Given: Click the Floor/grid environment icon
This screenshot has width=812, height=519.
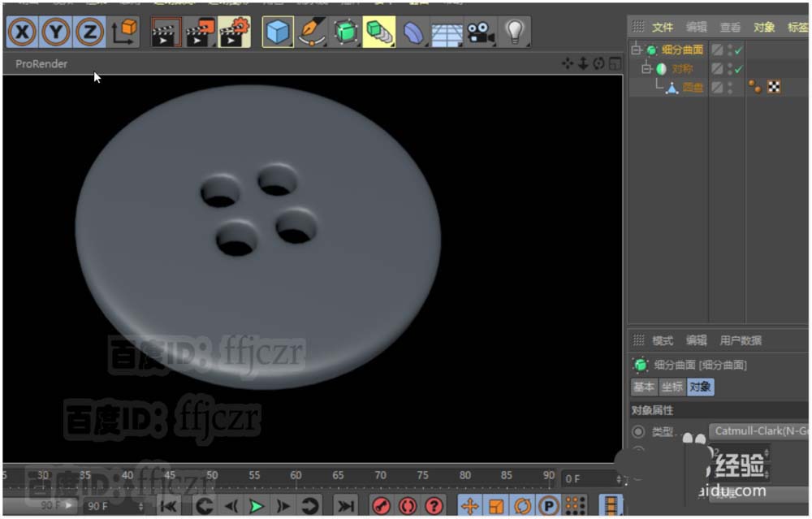Looking at the screenshot, I should (447, 32).
